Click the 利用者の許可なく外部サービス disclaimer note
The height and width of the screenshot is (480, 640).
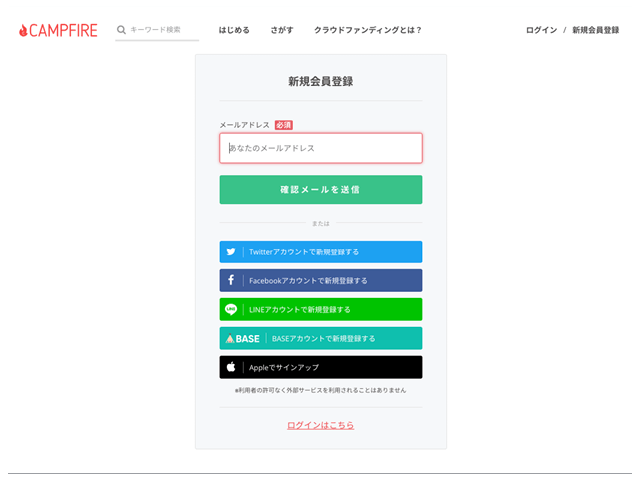(320, 390)
